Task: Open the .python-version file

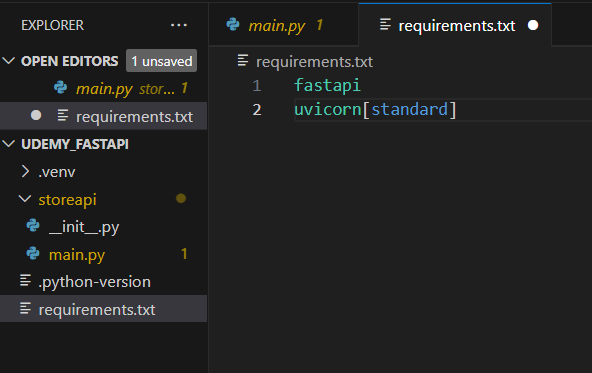Action: click(103, 282)
